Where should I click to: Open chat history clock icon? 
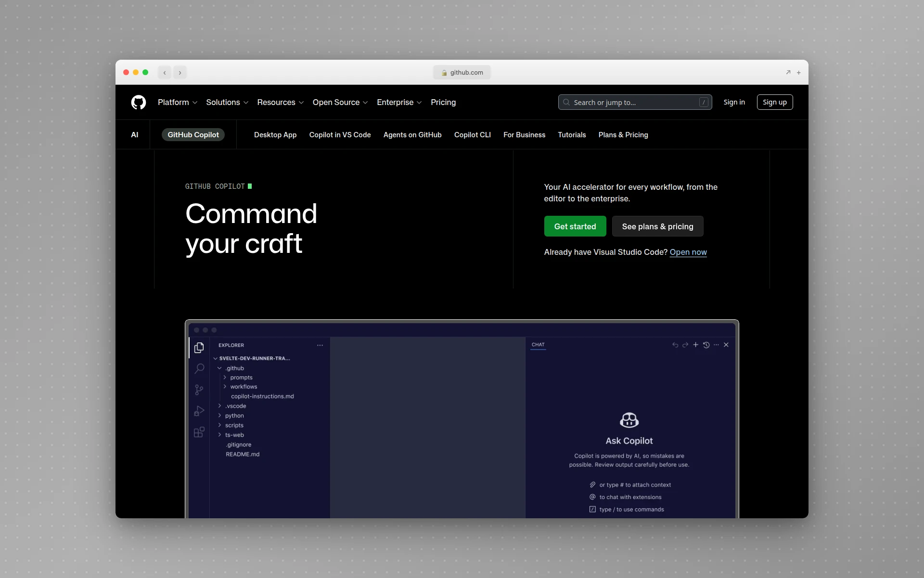tap(706, 345)
